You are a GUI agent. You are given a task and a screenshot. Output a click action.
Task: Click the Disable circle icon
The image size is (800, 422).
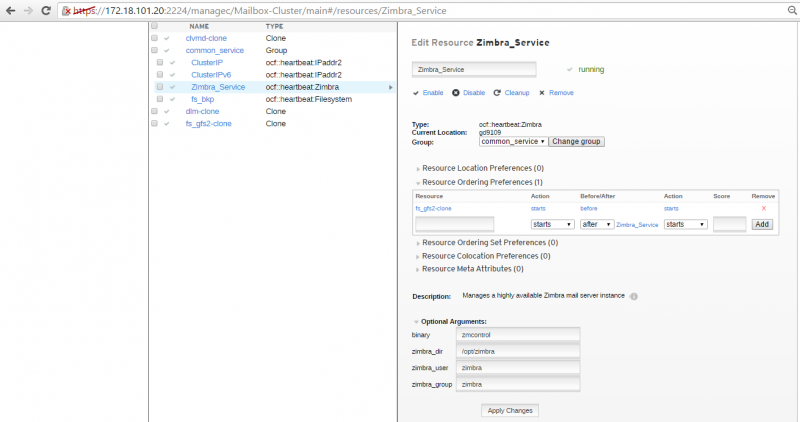(456, 93)
